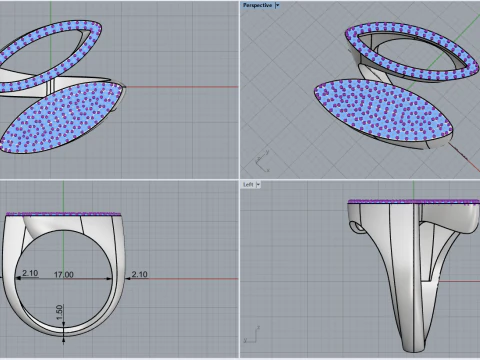
Task: Click the Left viewport title
Action: pos(248,185)
